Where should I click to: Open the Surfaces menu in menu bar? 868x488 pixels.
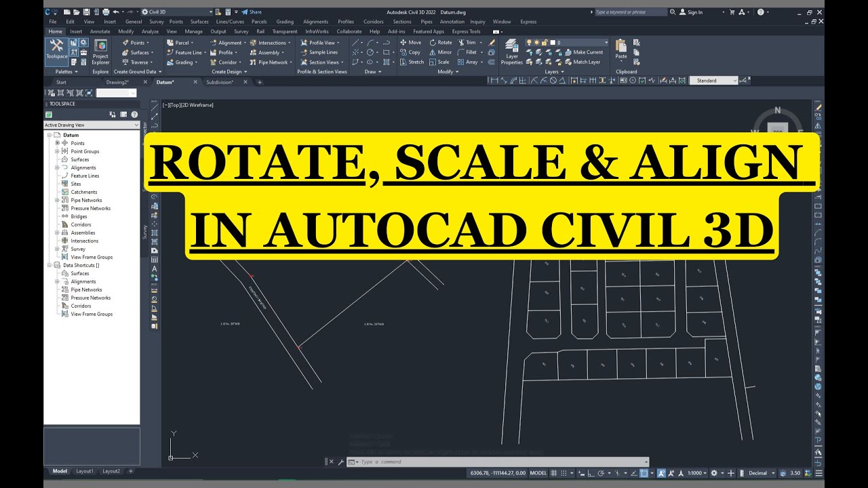click(x=199, y=22)
